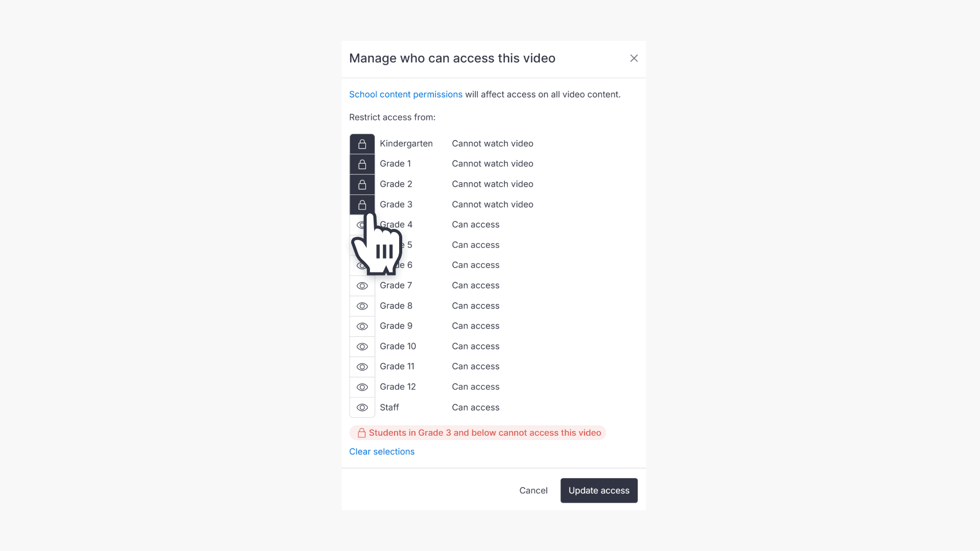Open School content permissions
This screenshot has height=551, width=980.
tap(405, 94)
